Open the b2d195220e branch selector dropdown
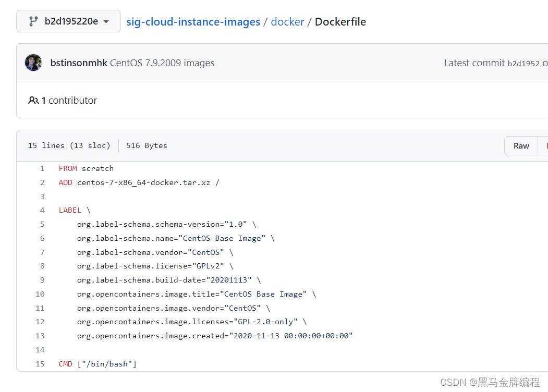 pyautogui.click(x=68, y=21)
